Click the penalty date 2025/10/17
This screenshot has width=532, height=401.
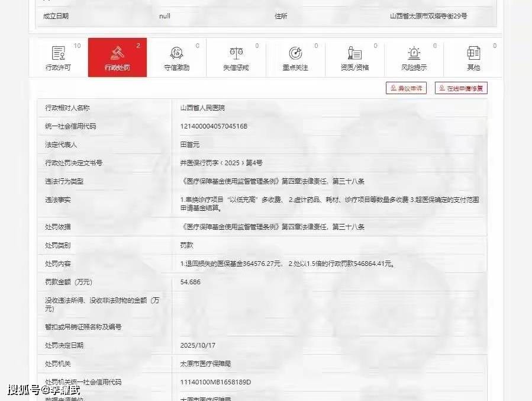[198, 345]
